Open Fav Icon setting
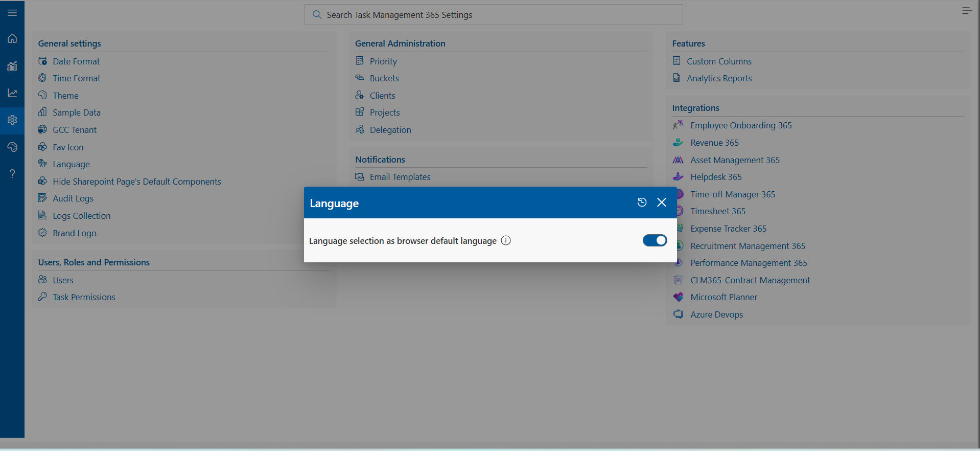 [68, 147]
